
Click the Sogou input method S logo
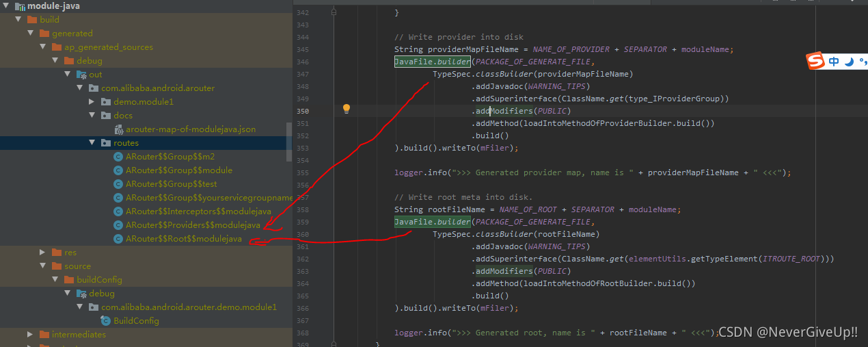pos(816,62)
